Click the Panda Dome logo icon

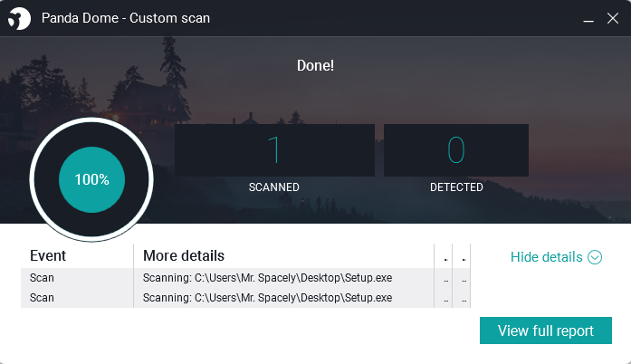coord(20,18)
